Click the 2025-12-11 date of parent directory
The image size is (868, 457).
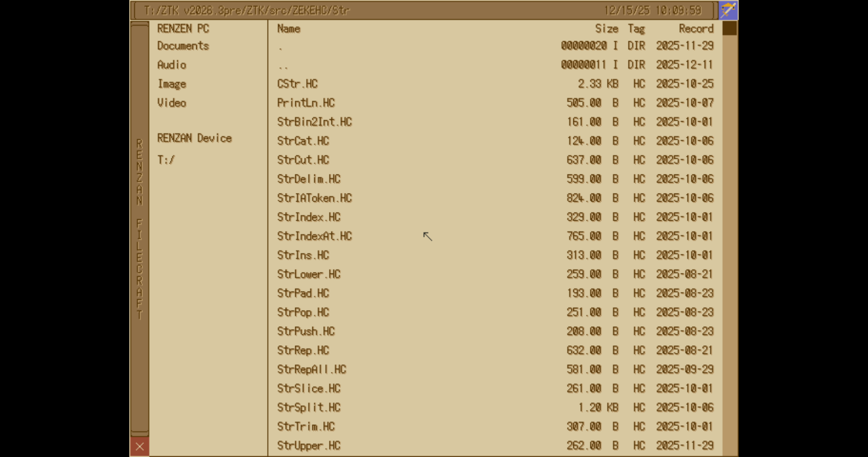click(685, 65)
